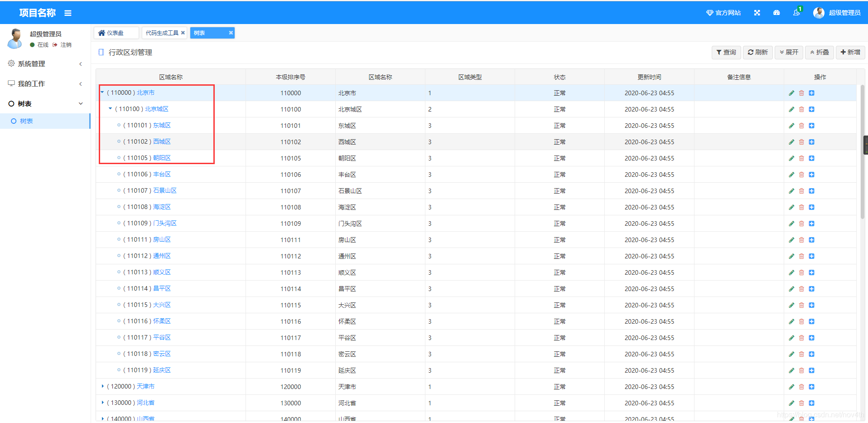Click the fullscreen expand icon in header
The width and height of the screenshot is (868, 423).
[x=757, y=13]
